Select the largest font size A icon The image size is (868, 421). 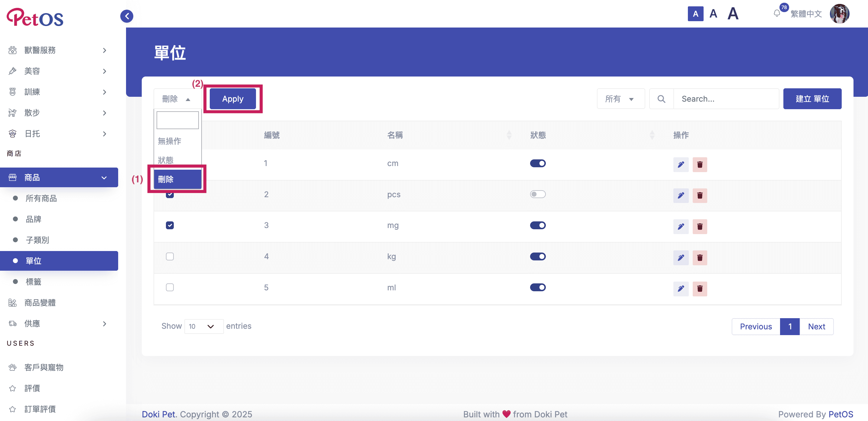[733, 14]
